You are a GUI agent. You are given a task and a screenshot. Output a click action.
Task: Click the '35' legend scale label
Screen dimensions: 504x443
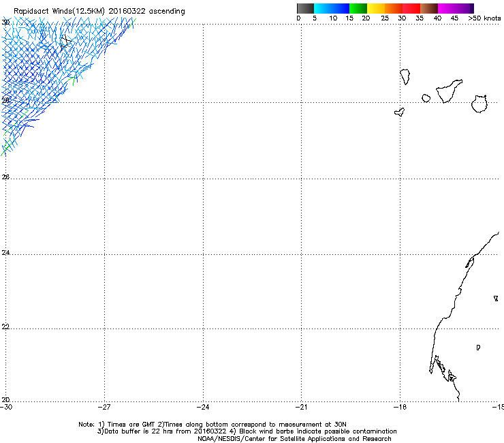(x=420, y=18)
